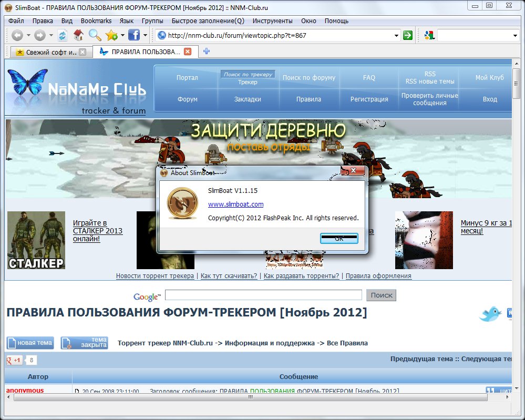Viewport: 525px width, 420px height.
Task: Open the Помощь menu
Action: click(336, 21)
